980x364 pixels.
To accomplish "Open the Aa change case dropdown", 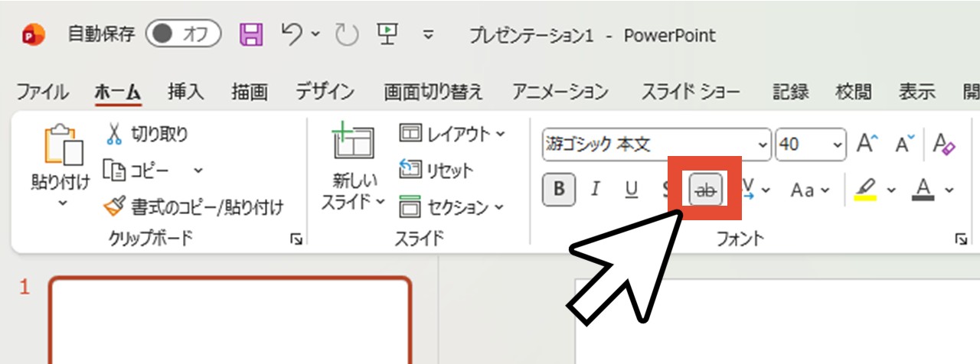I will coord(809,190).
